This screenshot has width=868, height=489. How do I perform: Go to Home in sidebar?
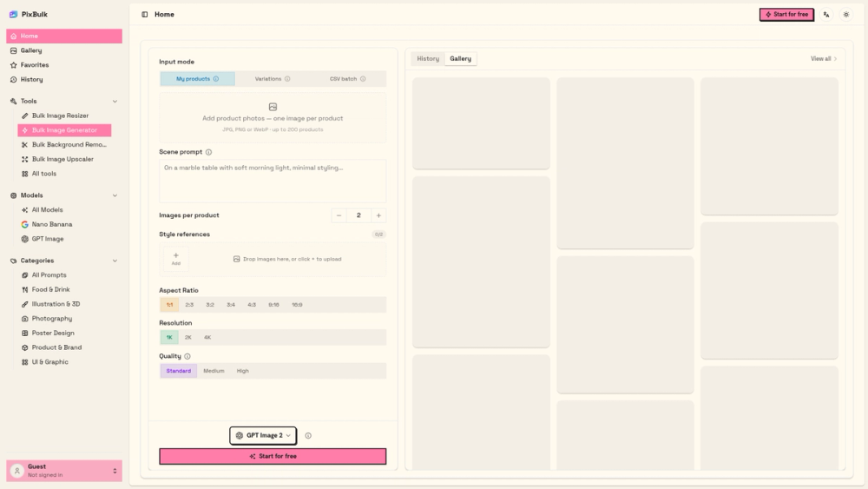[x=64, y=36]
